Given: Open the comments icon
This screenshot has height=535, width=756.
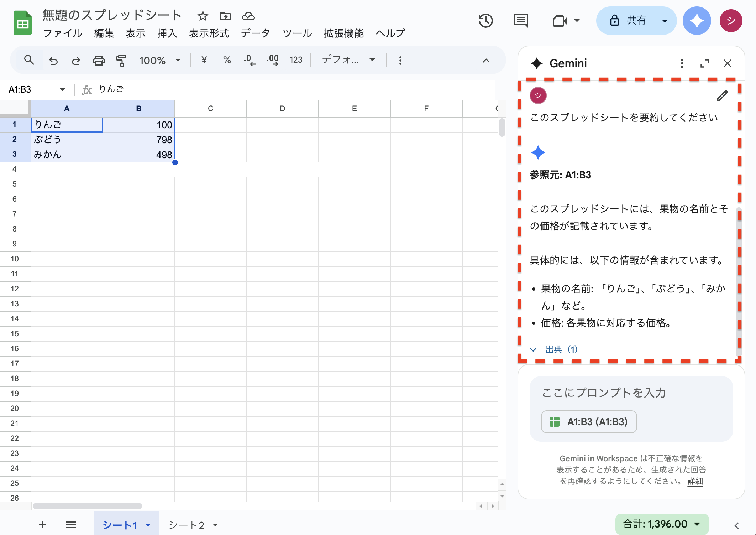Looking at the screenshot, I should click(521, 21).
